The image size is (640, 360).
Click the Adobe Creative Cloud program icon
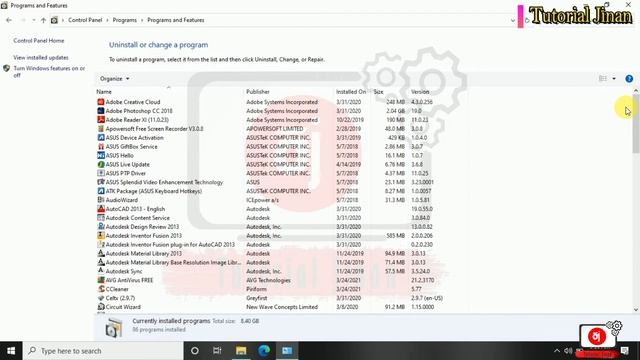(x=101, y=102)
